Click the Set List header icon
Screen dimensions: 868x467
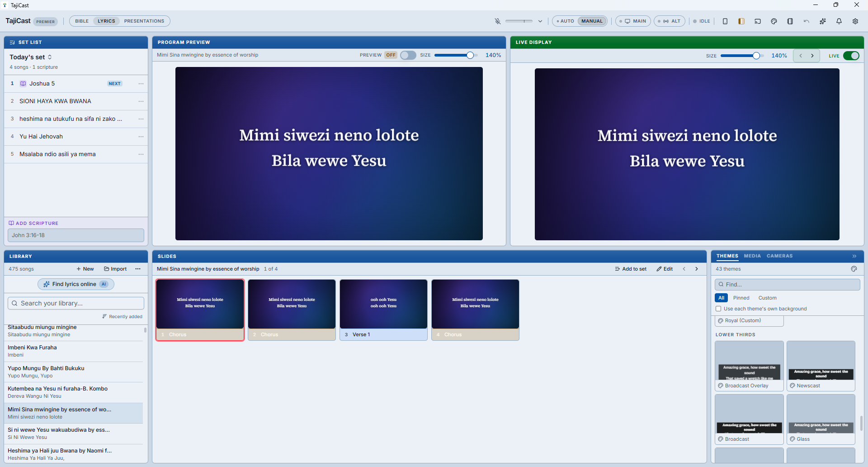pyautogui.click(x=12, y=43)
